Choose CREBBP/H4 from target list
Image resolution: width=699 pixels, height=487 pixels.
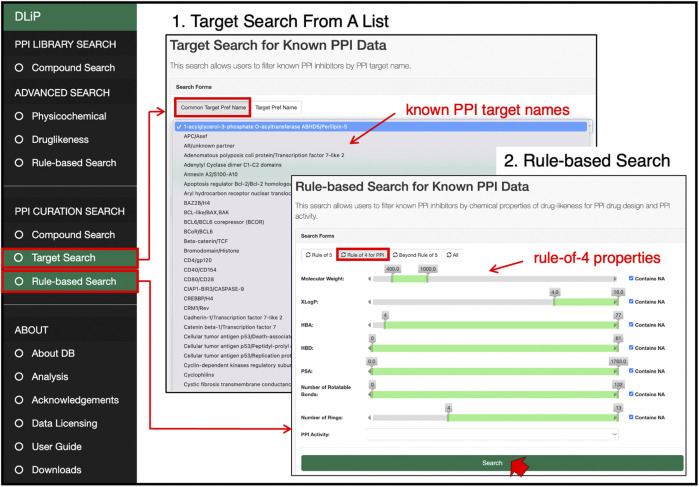(x=199, y=299)
